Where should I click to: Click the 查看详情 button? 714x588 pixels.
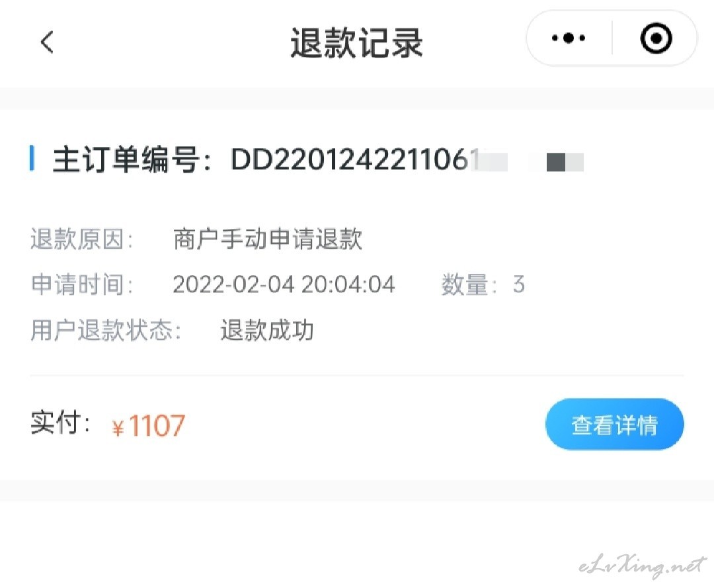pyautogui.click(x=614, y=424)
